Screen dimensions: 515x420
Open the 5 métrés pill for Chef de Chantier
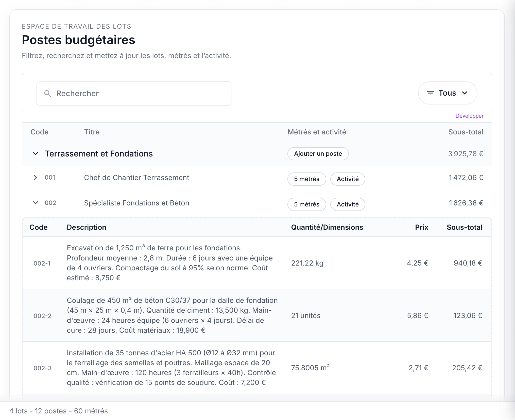click(306, 179)
